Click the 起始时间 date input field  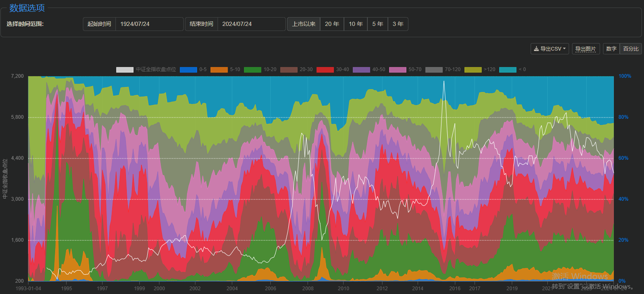click(x=149, y=24)
